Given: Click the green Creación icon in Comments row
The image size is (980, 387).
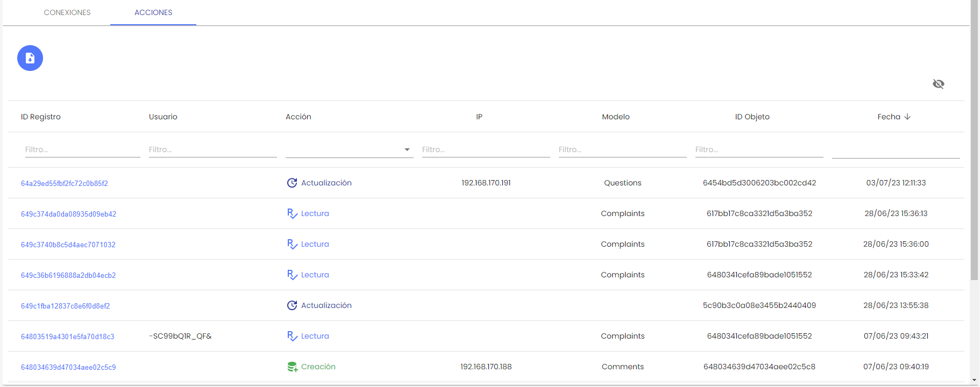Looking at the screenshot, I should 292,367.
